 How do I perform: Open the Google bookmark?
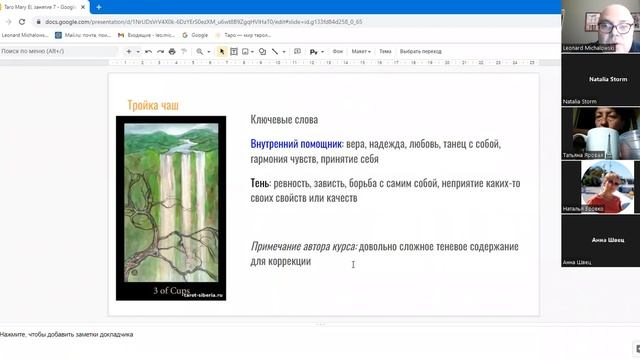click(x=195, y=36)
